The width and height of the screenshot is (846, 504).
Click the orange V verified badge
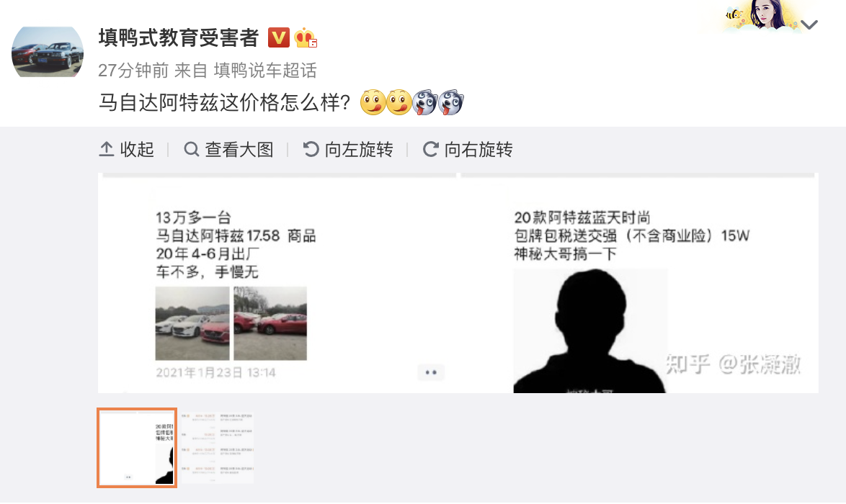click(279, 37)
